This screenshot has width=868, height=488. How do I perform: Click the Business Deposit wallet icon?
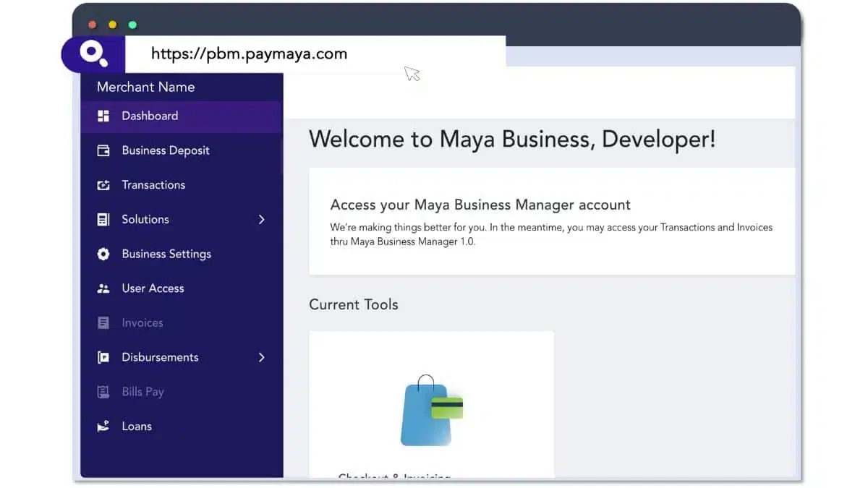click(x=103, y=150)
